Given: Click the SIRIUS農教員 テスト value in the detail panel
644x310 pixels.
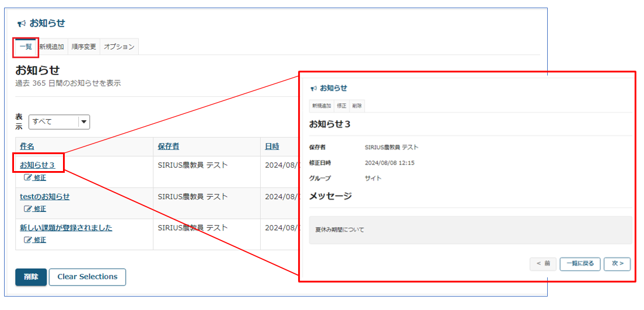Looking at the screenshot, I should click(391, 148).
